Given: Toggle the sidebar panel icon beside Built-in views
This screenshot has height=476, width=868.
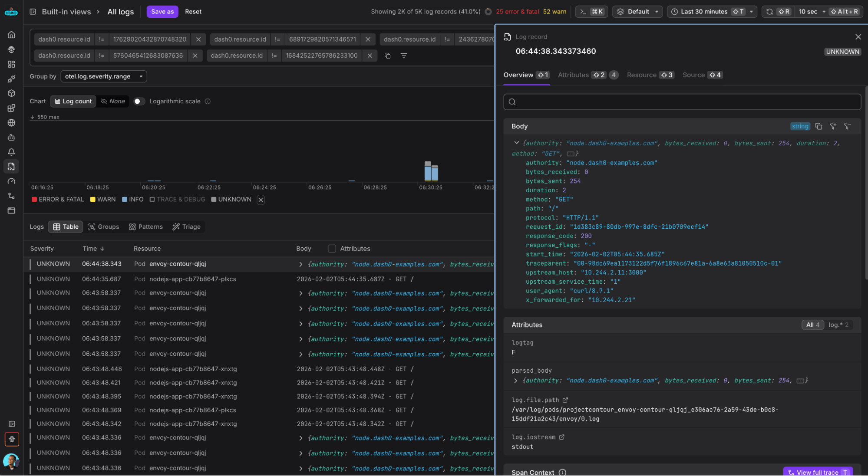Looking at the screenshot, I should [x=33, y=12].
